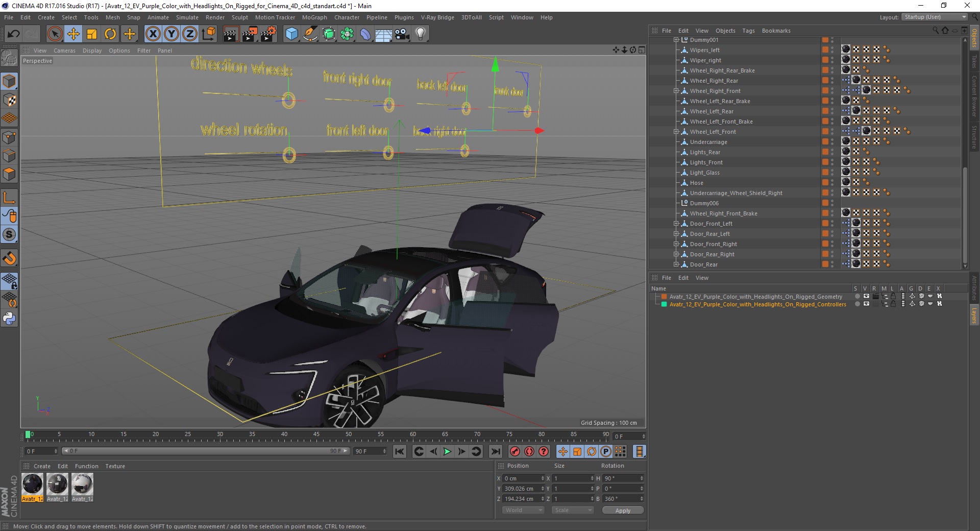Add a Camera object

coord(402,34)
